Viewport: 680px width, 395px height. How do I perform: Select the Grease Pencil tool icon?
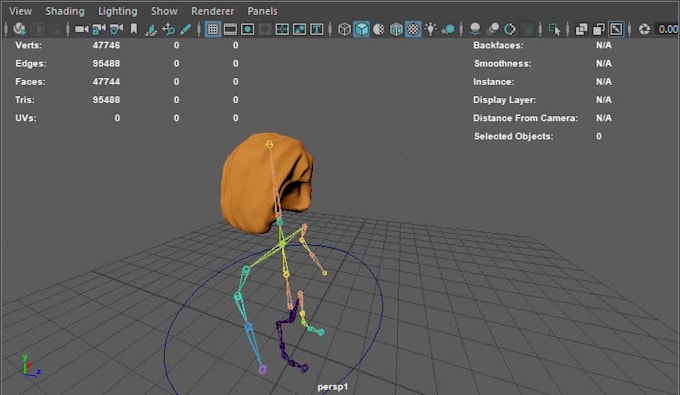[186, 29]
